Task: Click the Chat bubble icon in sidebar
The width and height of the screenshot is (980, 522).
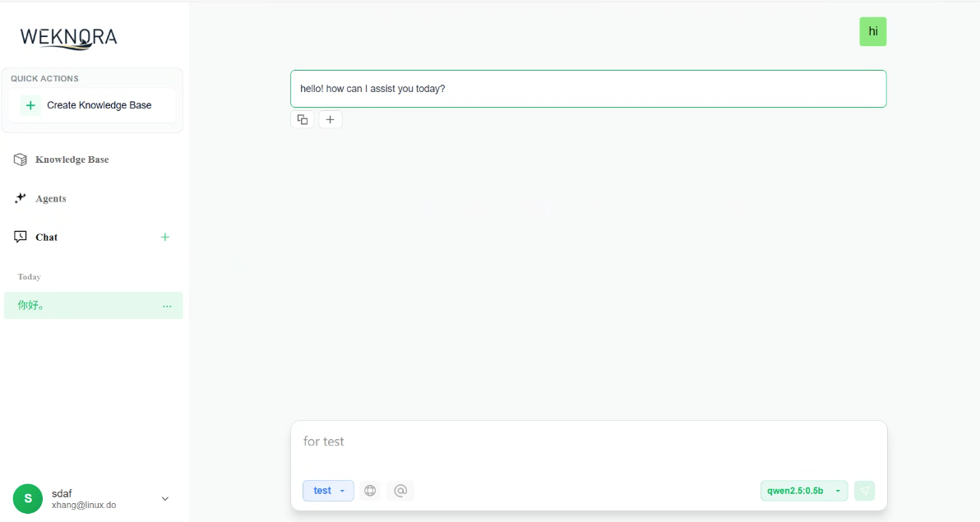Action: pyautogui.click(x=20, y=237)
